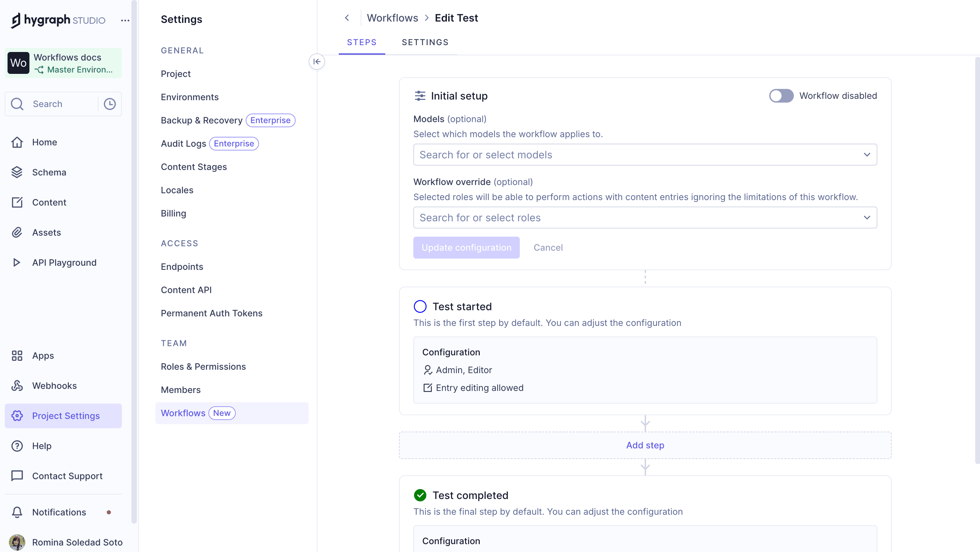Click the Webhooks icon
The image size is (980, 552).
pyautogui.click(x=17, y=385)
